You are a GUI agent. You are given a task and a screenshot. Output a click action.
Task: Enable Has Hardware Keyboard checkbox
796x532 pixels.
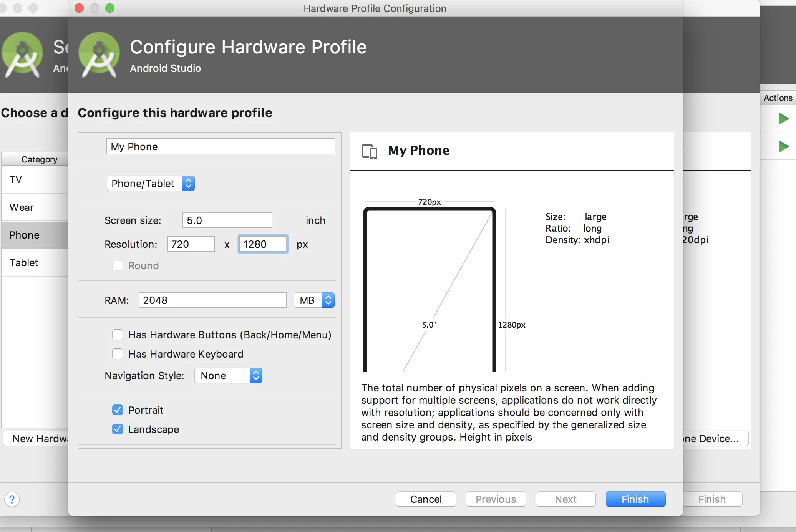click(118, 354)
